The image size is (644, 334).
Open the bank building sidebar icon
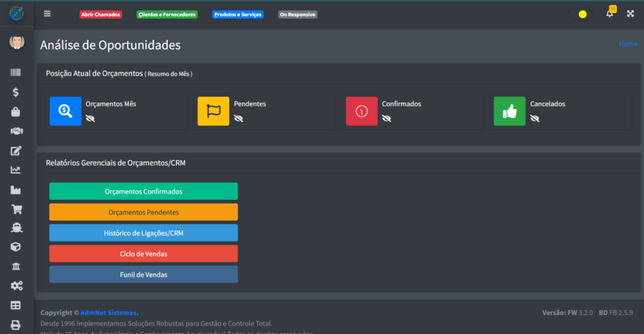tap(16, 267)
